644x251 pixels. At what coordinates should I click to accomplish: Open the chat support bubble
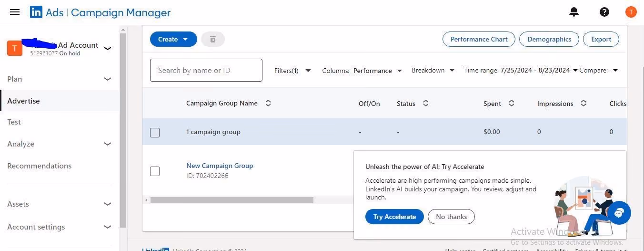click(x=619, y=213)
